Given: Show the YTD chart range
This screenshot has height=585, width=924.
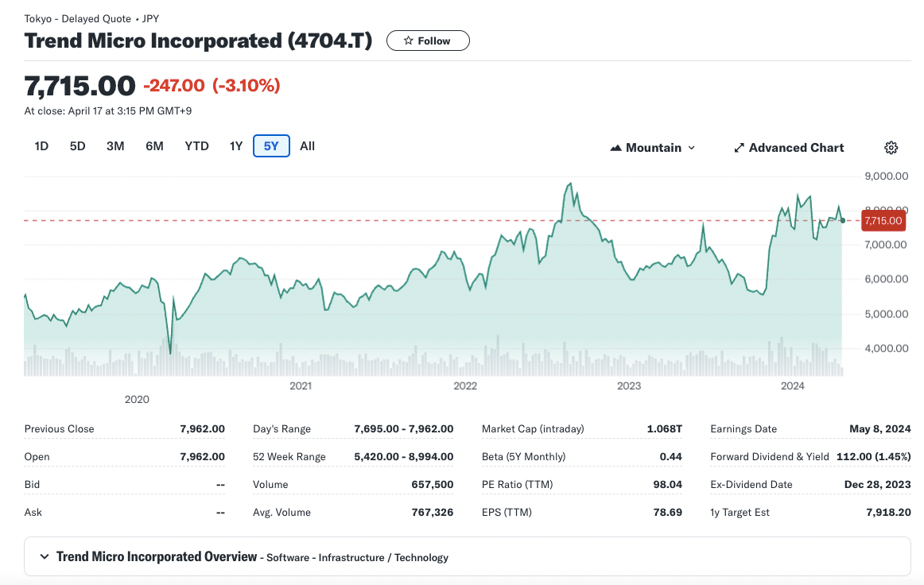Looking at the screenshot, I should (197, 146).
